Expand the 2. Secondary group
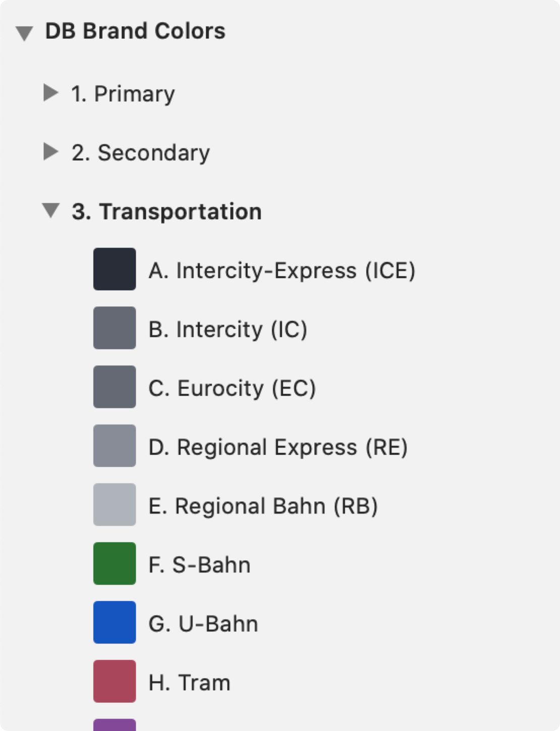560x731 pixels. pos(50,151)
